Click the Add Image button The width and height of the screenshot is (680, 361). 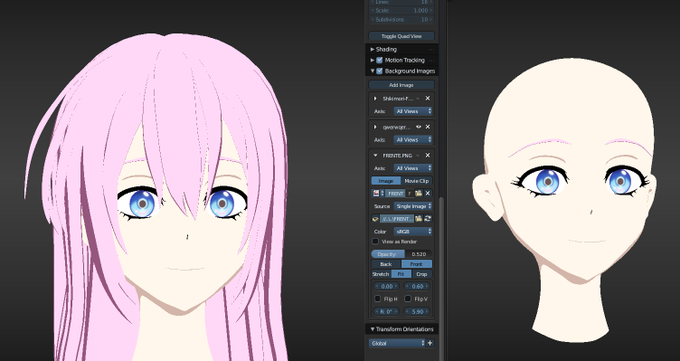coord(401,85)
